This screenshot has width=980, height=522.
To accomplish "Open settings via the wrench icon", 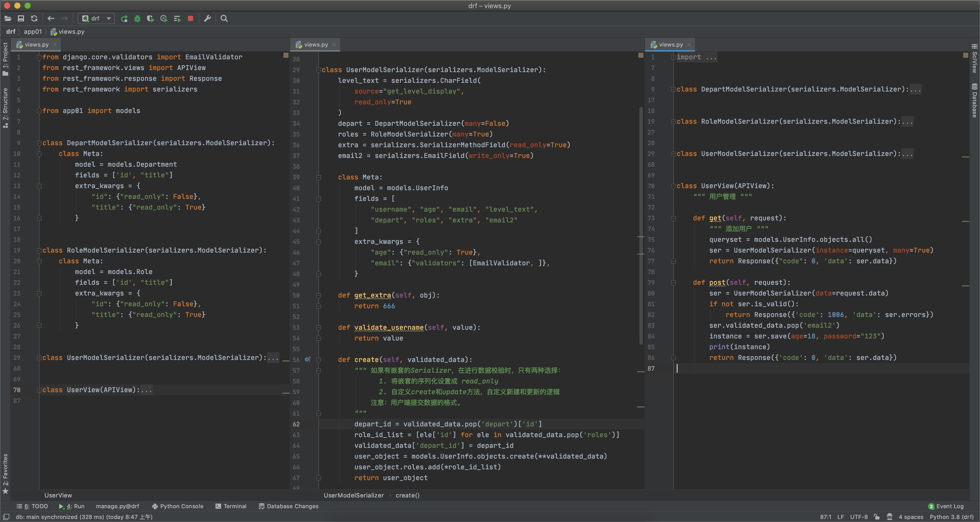I will tap(207, 18).
